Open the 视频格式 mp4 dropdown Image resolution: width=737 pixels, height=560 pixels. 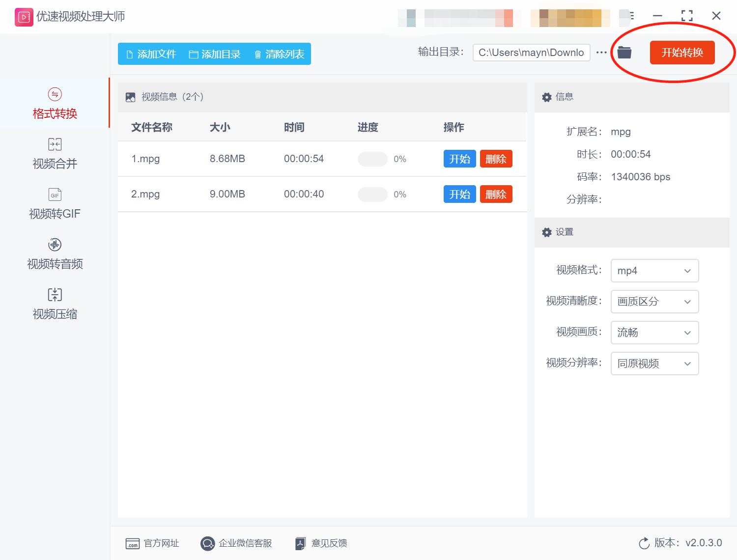(x=654, y=271)
